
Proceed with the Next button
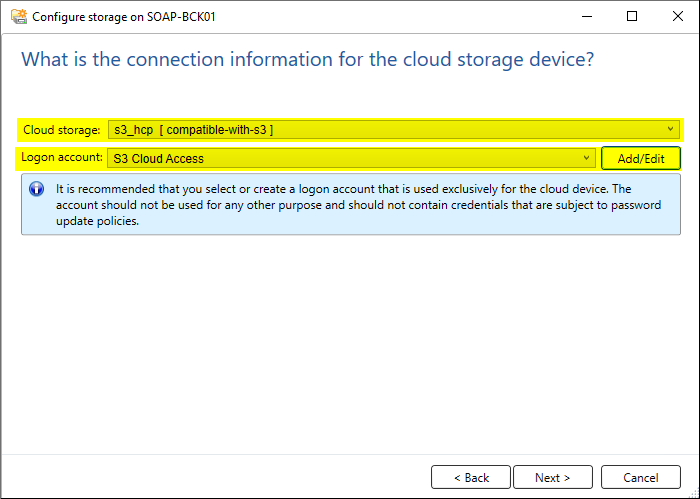tap(553, 478)
